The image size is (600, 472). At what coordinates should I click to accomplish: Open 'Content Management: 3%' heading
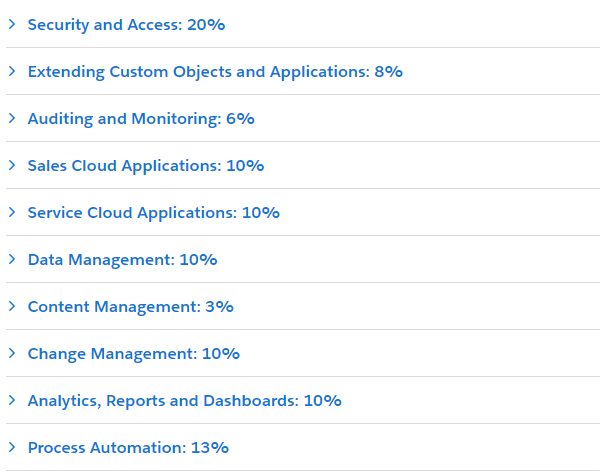point(130,307)
